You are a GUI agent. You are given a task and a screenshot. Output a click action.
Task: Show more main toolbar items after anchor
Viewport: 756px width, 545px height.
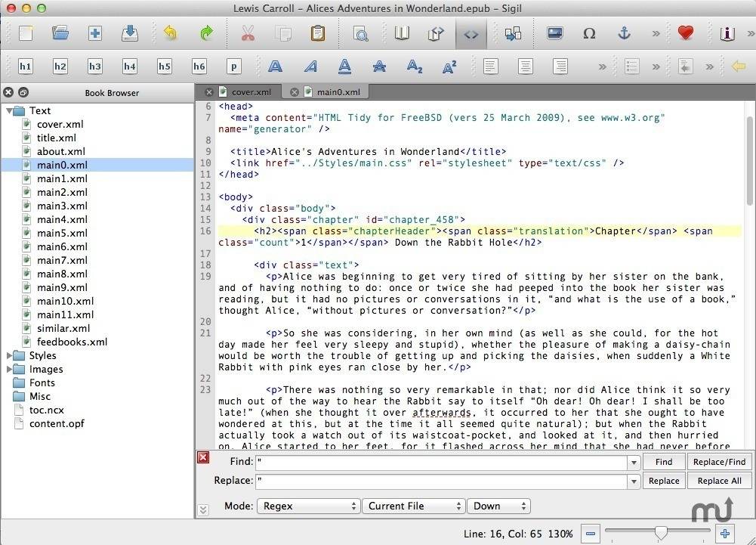click(656, 34)
